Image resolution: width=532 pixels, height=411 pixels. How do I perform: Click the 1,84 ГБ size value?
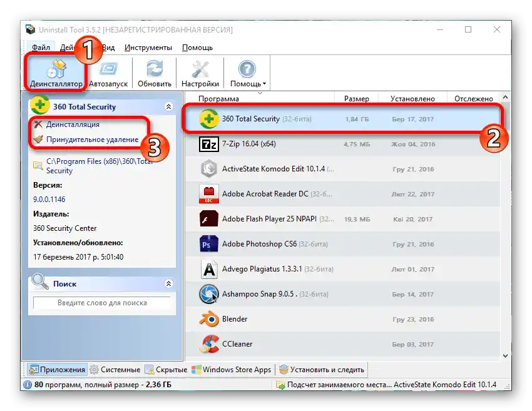point(357,119)
